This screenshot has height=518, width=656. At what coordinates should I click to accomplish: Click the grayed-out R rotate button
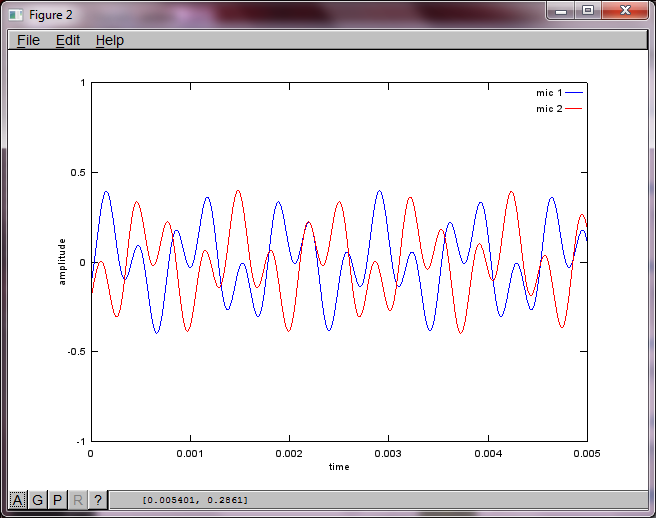point(77,500)
